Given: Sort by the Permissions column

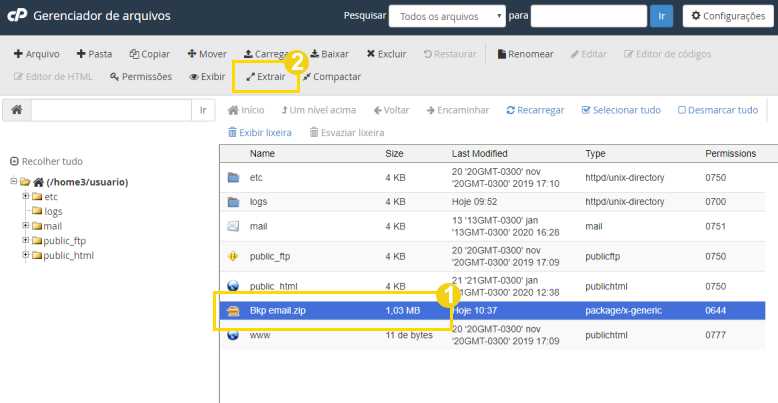Looking at the screenshot, I should [x=730, y=154].
